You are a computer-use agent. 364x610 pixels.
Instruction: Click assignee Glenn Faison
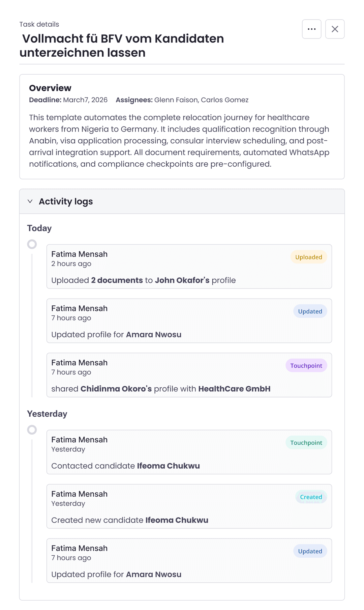pos(176,100)
